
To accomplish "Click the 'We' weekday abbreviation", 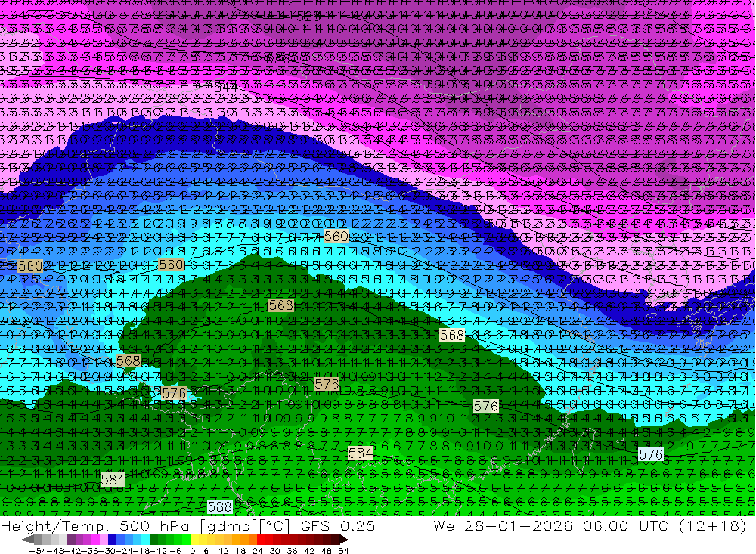I will coord(444,526).
